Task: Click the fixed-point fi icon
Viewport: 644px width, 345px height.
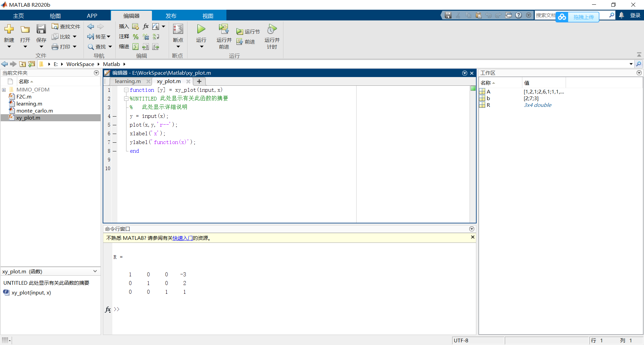Action: coord(156,26)
